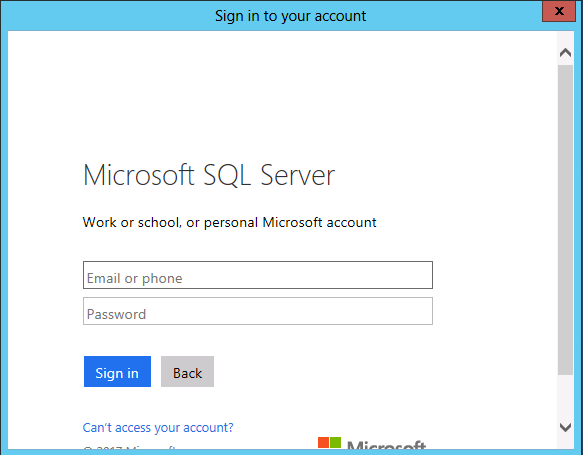Click the Sign in to your account title bar
Viewport: 583px width, 455px height.
(290, 16)
